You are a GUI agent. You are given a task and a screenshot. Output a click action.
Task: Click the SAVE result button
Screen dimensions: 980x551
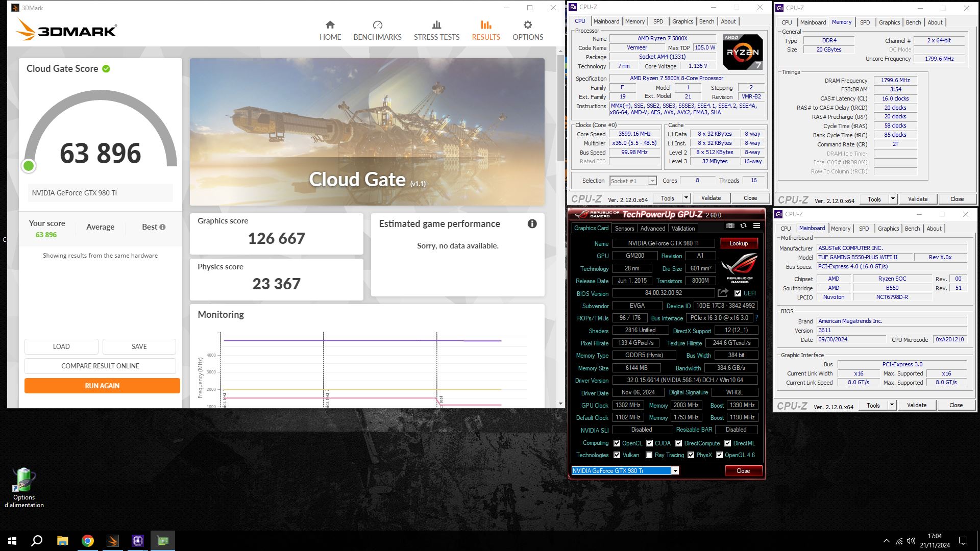(139, 346)
